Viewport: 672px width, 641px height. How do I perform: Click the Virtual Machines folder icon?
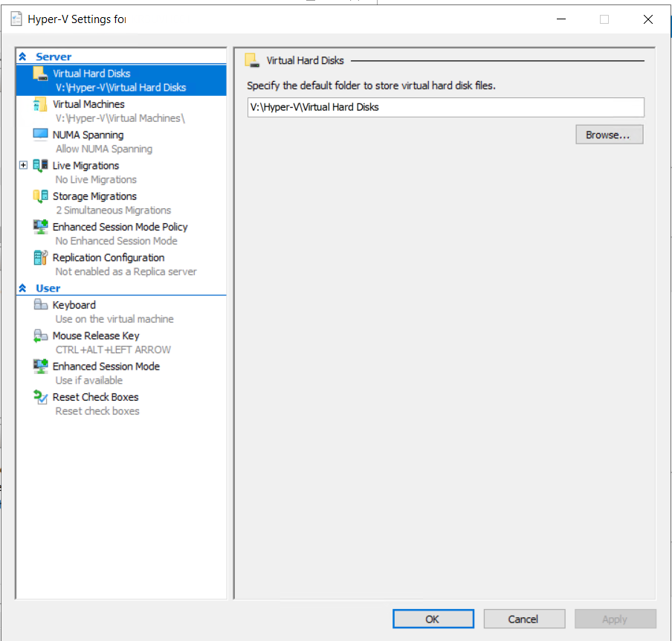pyautogui.click(x=40, y=104)
